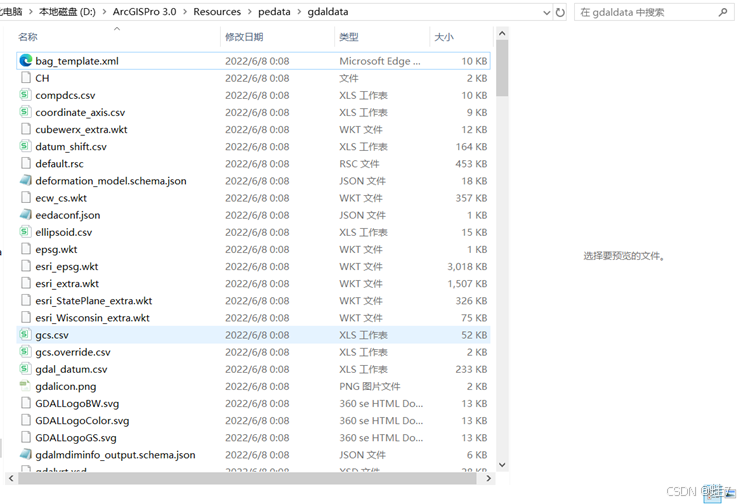Screen dimensions: 743x504
Task: Open the address bar history dropdown
Action: click(546, 13)
